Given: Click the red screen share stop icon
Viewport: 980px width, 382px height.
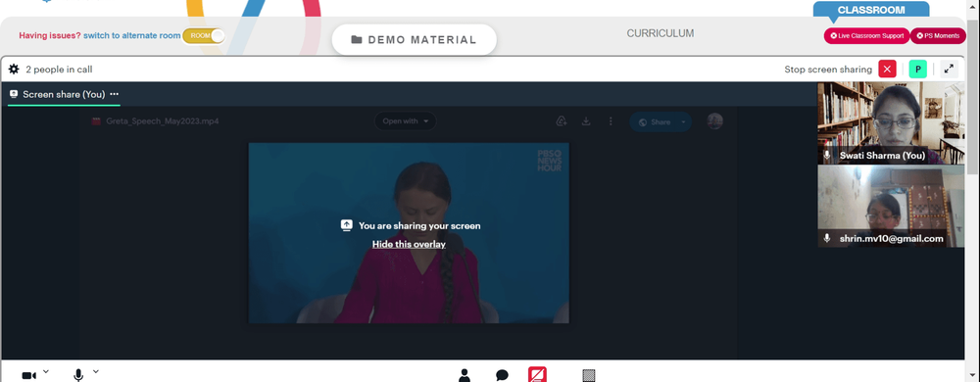Looking at the screenshot, I should [537, 374].
